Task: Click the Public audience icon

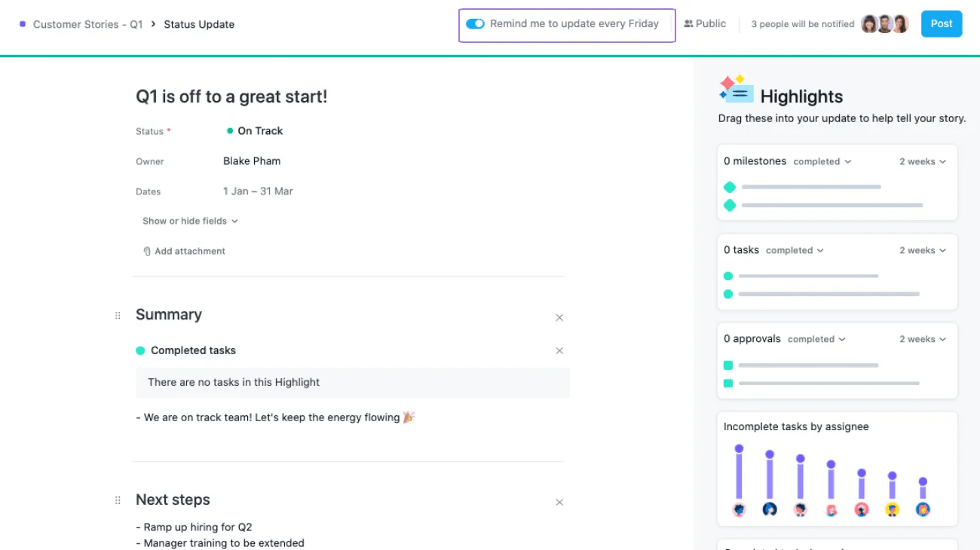Action: coord(688,23)
